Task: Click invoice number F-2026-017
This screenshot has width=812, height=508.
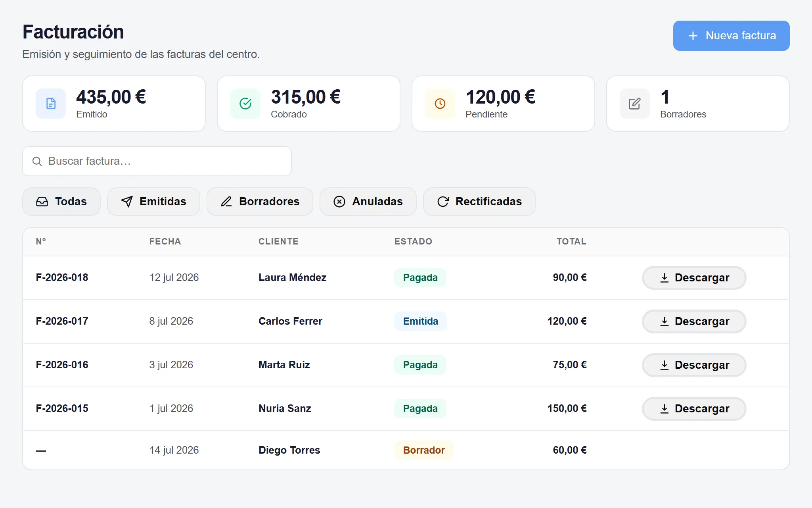Action: pos(62,321)
